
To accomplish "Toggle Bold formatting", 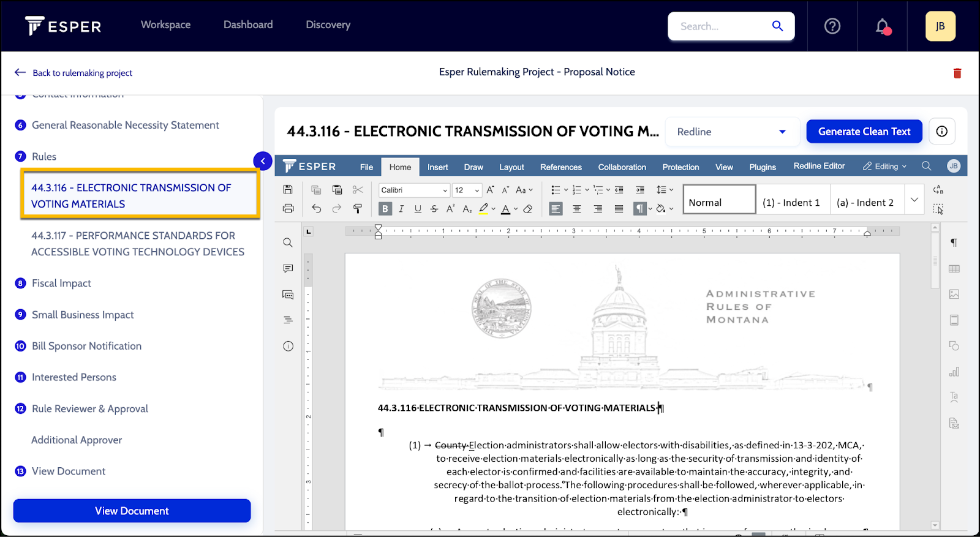I will pyautogui.click(x=385, y=209).
